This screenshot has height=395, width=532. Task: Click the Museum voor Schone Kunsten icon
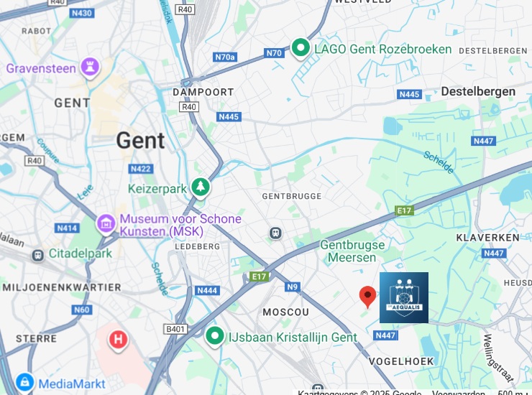106,224
